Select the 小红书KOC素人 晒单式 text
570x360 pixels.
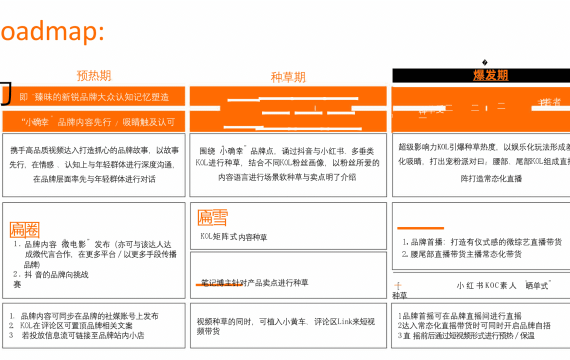coord(503,285)
